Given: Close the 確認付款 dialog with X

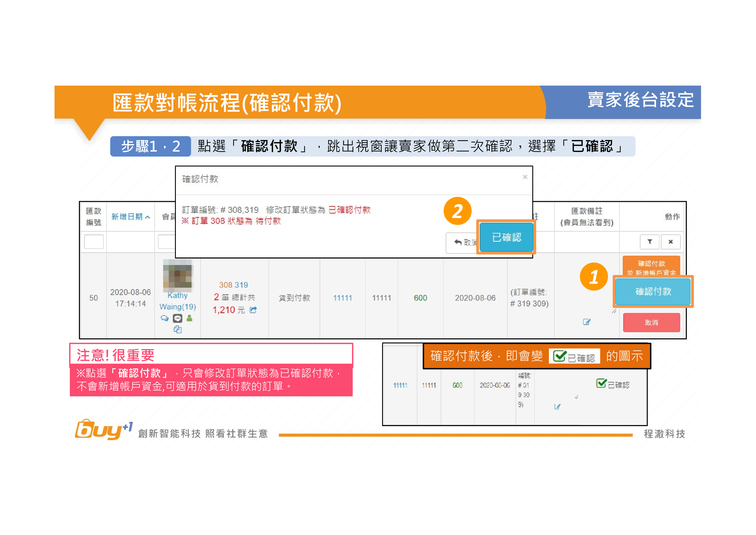Looking at the screenshot, I should [x=525, y=177].
